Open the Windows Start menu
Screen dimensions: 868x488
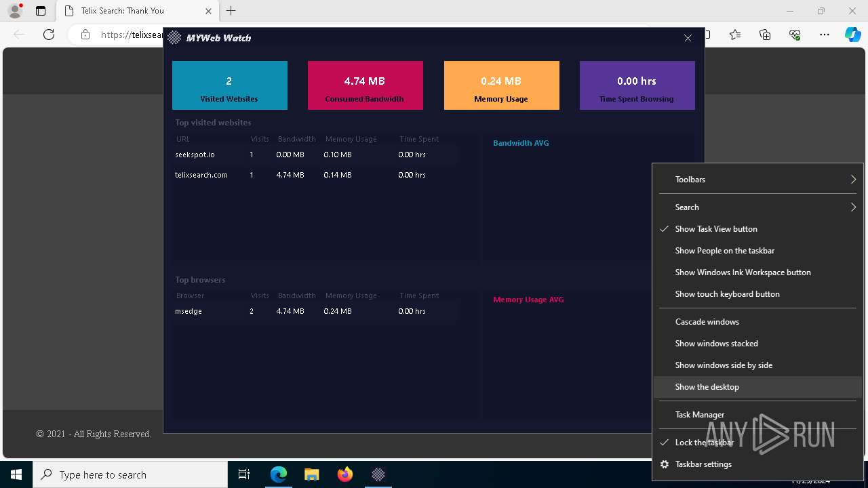(16, 474)
